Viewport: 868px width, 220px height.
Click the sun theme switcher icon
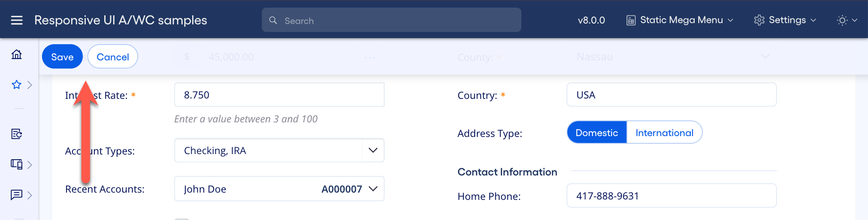pos(842,20)
